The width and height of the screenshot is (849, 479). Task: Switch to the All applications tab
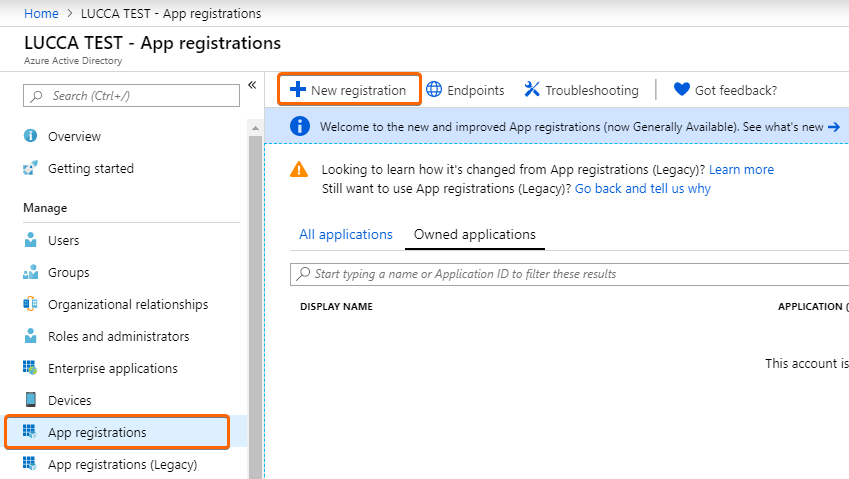[x=345, y=234]
